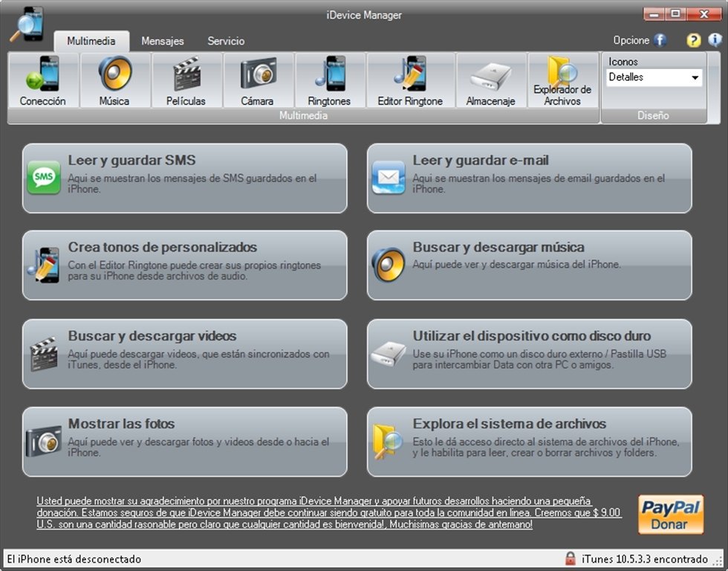Click the blue info icon
The width and height of the screenshot is (728, 571).
(715, 40)
